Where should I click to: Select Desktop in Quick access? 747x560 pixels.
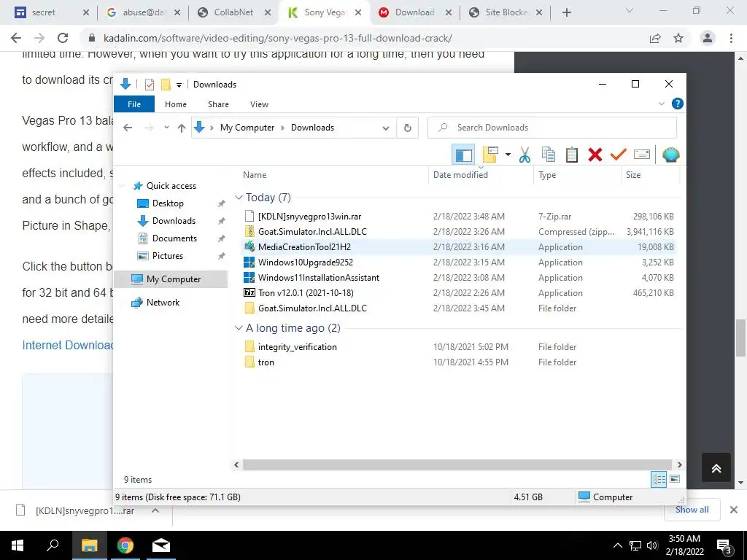tap(168, 203)
